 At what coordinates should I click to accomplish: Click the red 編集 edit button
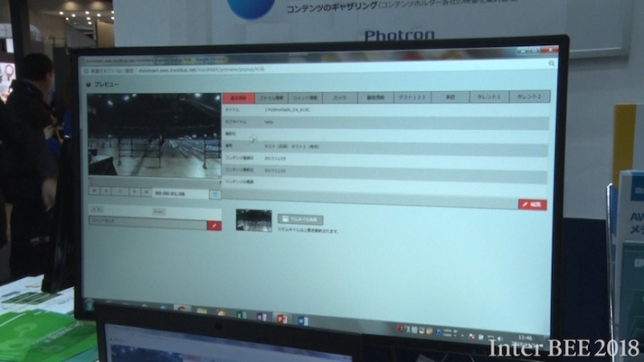click(533, 204)
